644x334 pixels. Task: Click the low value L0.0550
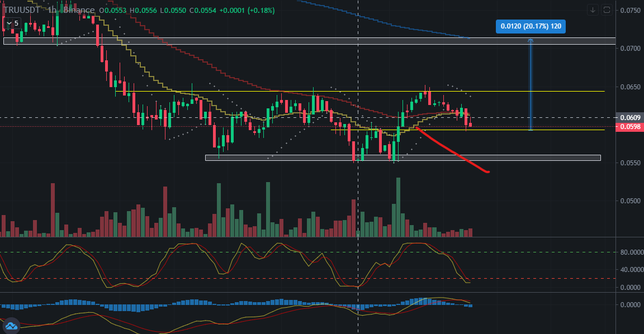point(173,10)
